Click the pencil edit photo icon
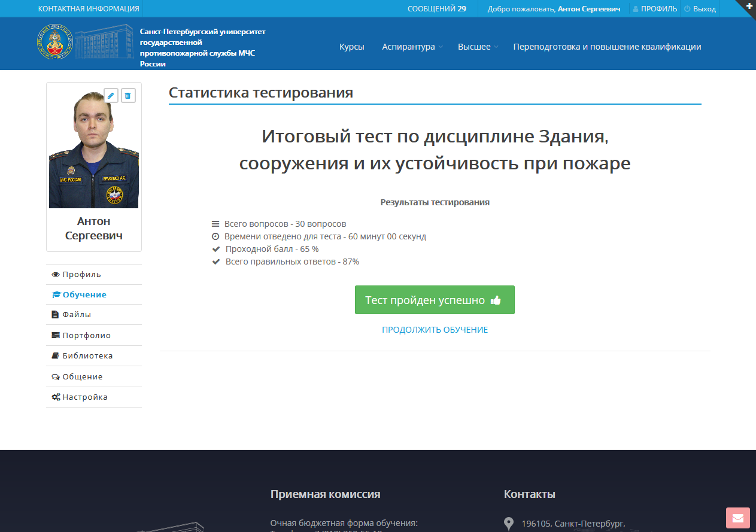 111,95
